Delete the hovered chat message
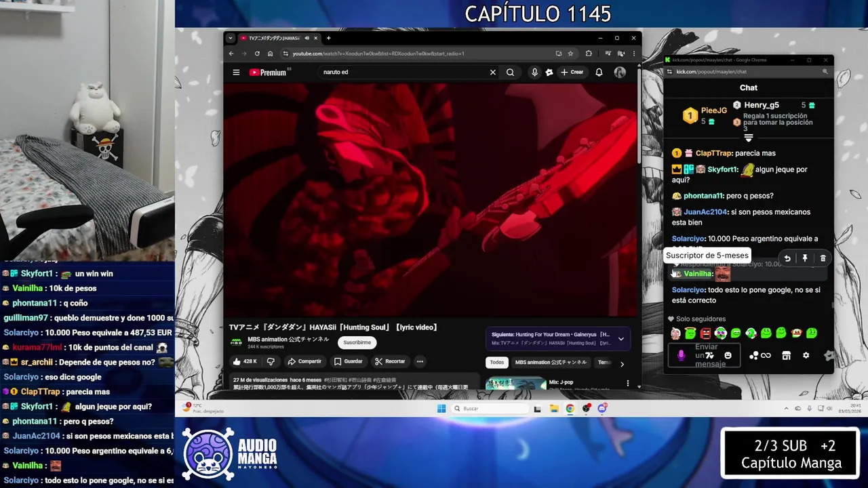868x488 pixels. [823, 258]
